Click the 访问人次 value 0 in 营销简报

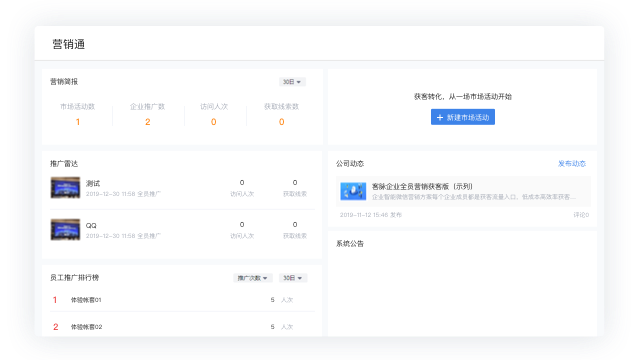(213, 122)
